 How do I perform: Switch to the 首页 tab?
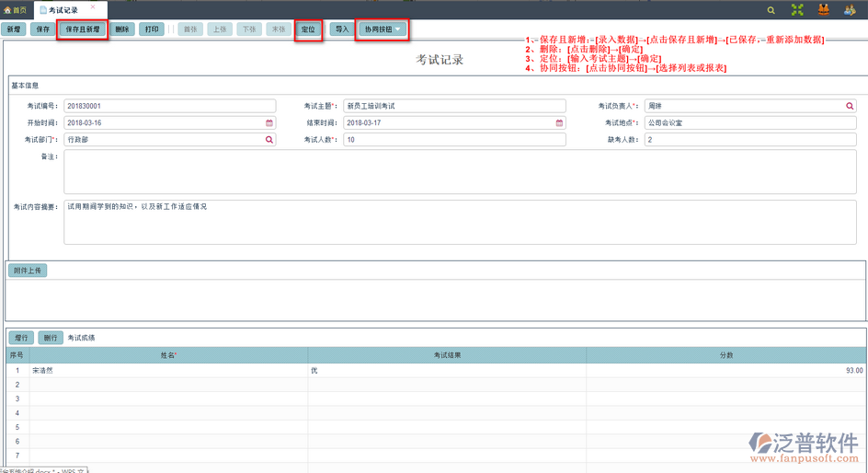coord(16,10)
